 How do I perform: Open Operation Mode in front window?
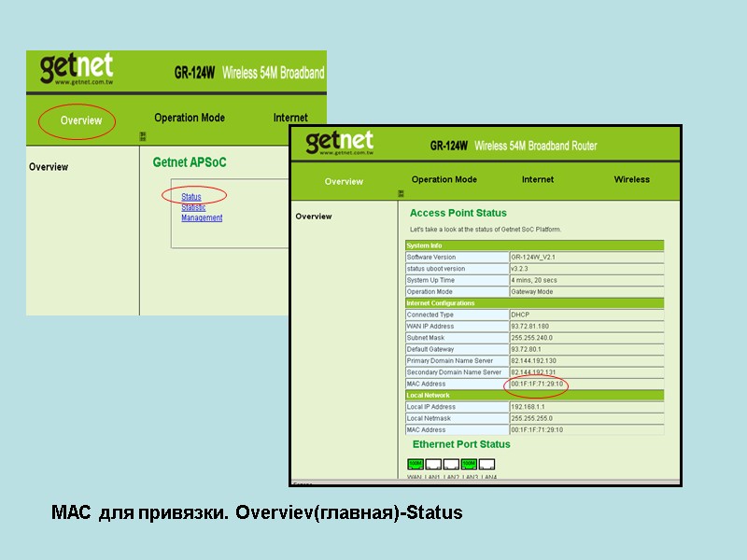[444, 179]
